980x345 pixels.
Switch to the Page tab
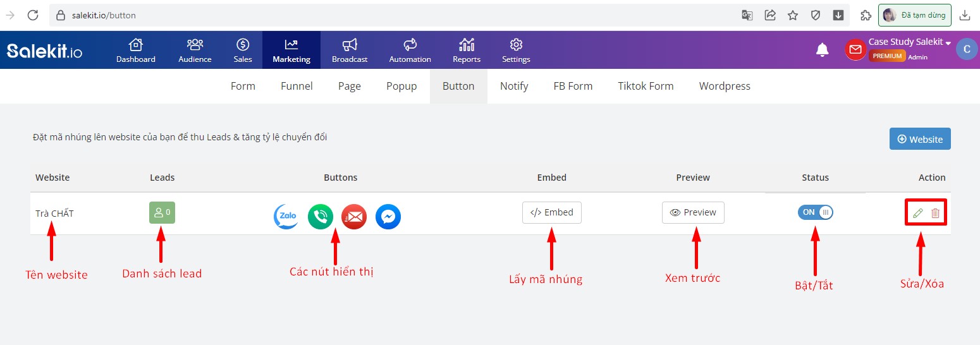(350, 86)
